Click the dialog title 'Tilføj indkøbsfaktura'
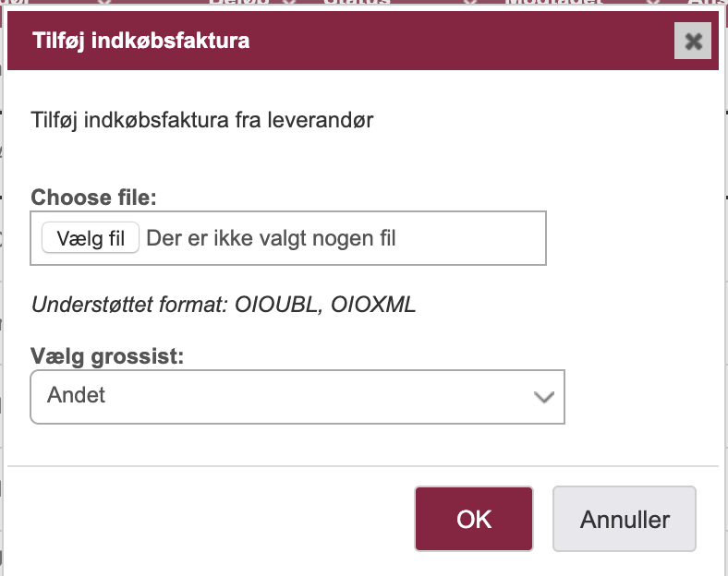The image size is (728, 576). [140, 41]
